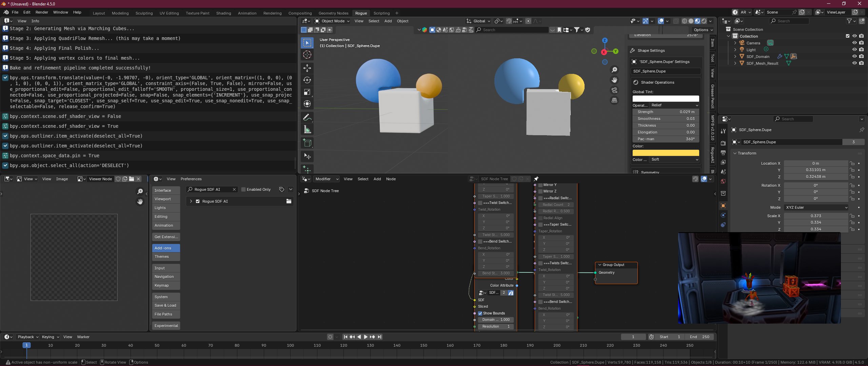
Task: Hide SDF_Mesh_Result via eye icon
Action: click(x=854, y=63)
